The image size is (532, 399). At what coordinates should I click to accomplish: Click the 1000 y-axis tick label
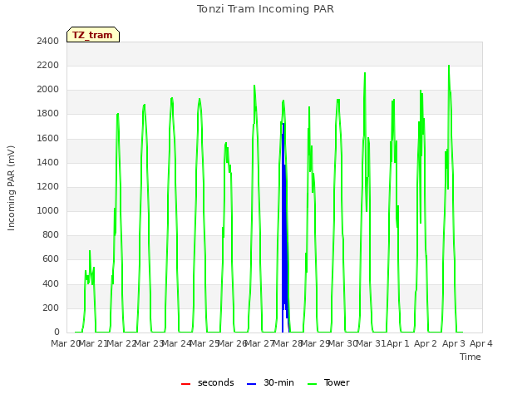(x=48, y=210)
